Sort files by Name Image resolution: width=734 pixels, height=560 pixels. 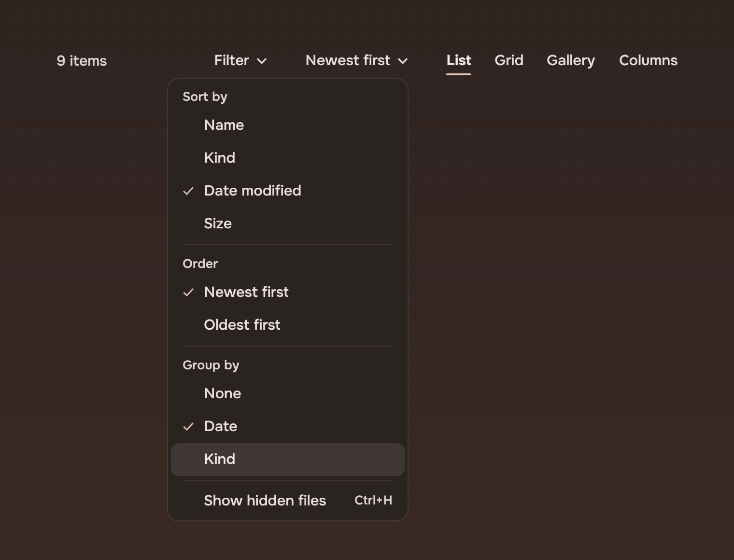[288, 125]
